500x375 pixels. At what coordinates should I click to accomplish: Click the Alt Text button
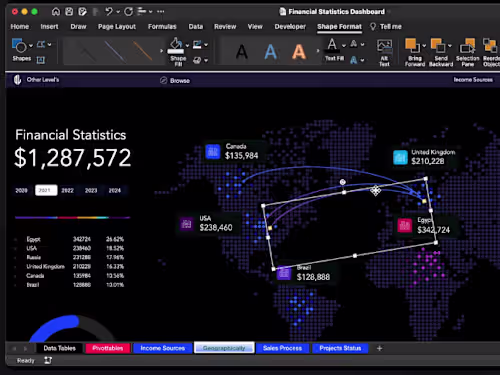pos(384,53)
